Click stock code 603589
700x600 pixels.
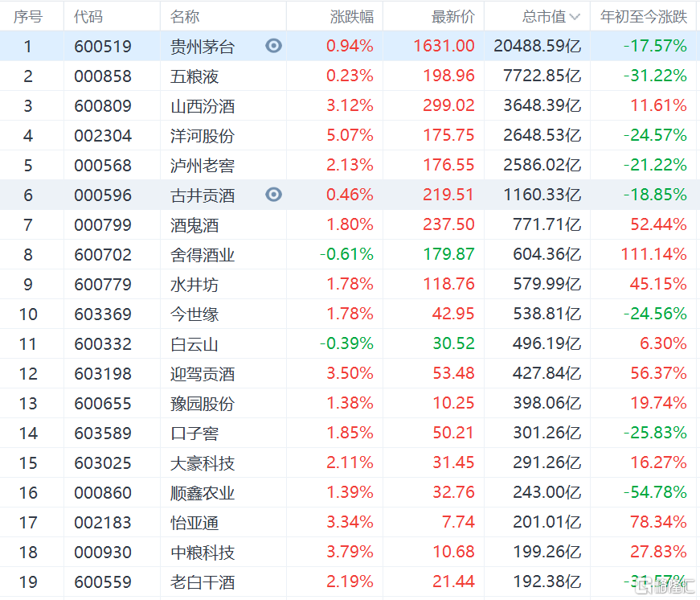[103, 433]
